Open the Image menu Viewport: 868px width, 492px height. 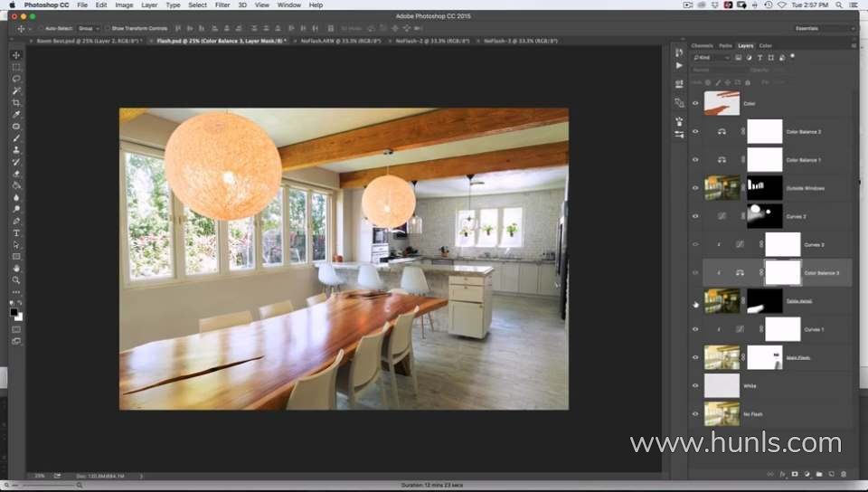tap(124, 5)
